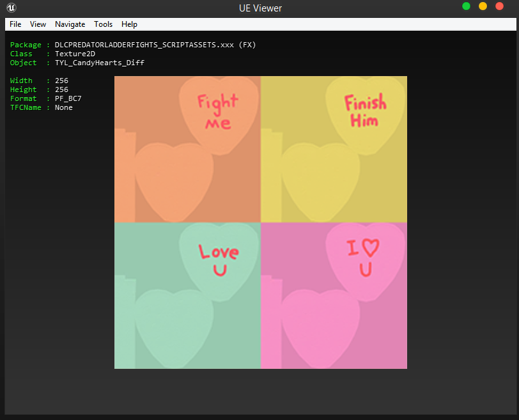Click the green window control button
The width and height of the screenshot is (519, 420).
[x=466, y=6]
